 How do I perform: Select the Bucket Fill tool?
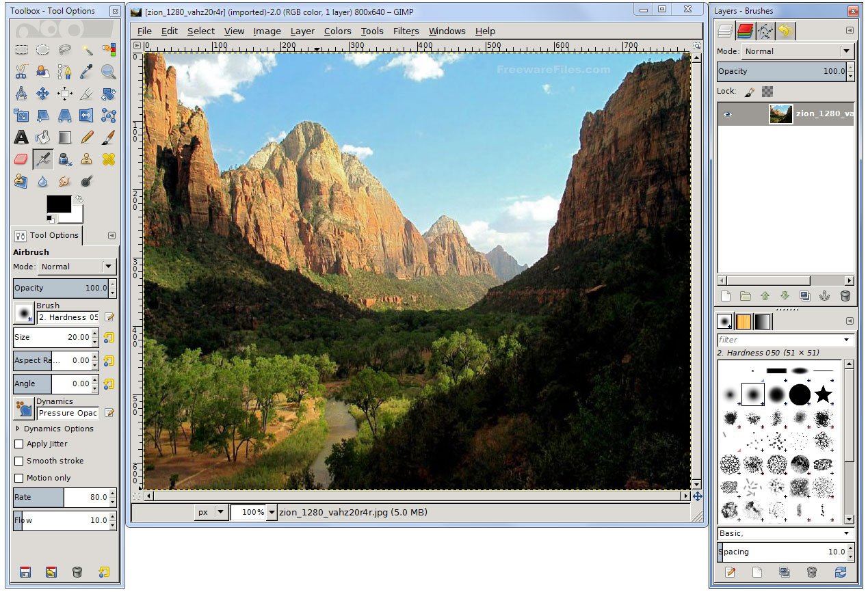(42, 137)
